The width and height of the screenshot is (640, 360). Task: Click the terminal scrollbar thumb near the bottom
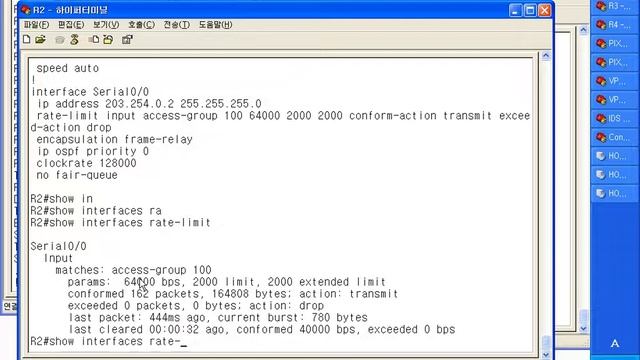pos(546,342)
